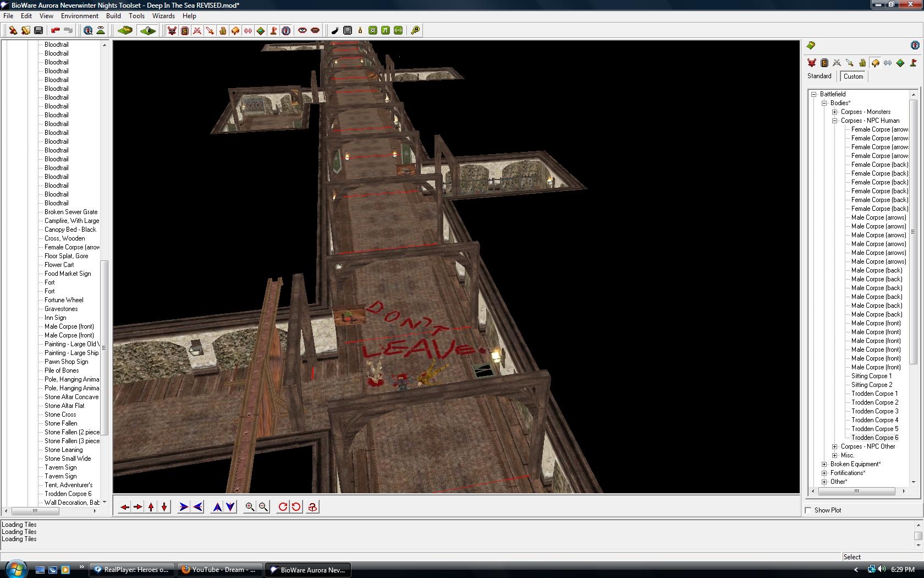Screen dimensions: 924x578
Task: Rotate camera clockwise with red circular arrow
Action: [x=283, y=507]
